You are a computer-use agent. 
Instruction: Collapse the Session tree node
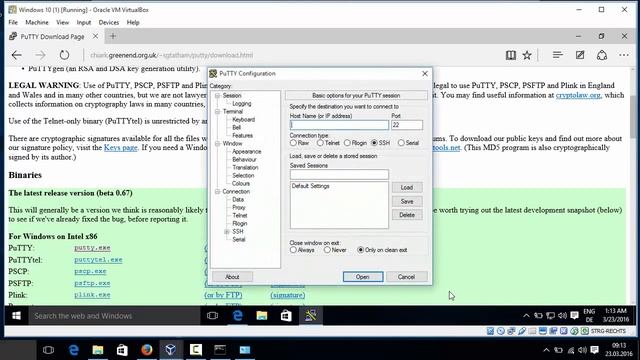point(218,96)
